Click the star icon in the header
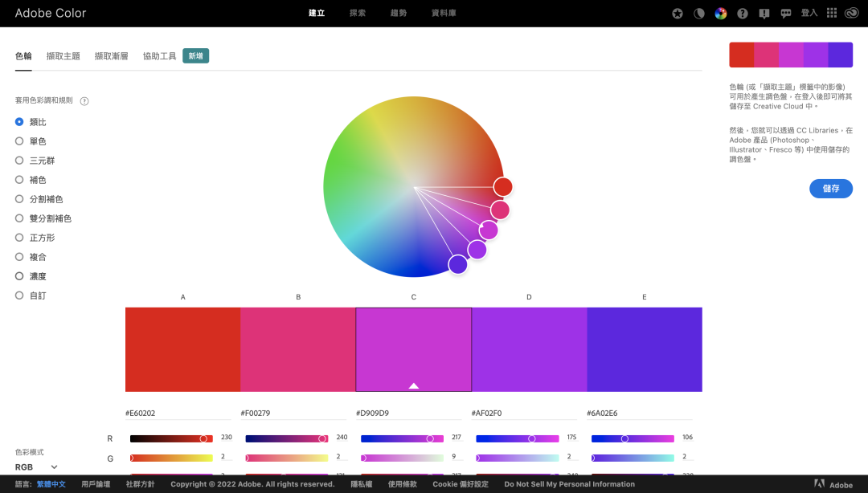This screenshot has height=493, width=868. tap(677, 14)
